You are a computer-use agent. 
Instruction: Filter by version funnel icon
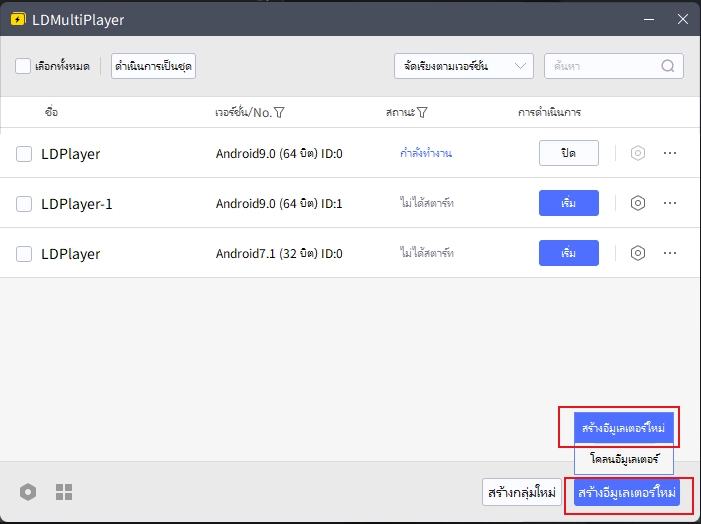279,112
